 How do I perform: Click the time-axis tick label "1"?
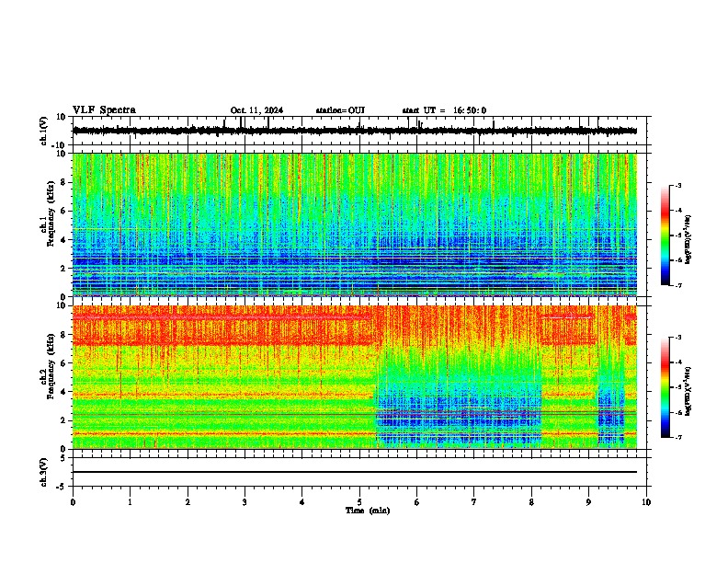pyautogui.click(x=130, y=502)
